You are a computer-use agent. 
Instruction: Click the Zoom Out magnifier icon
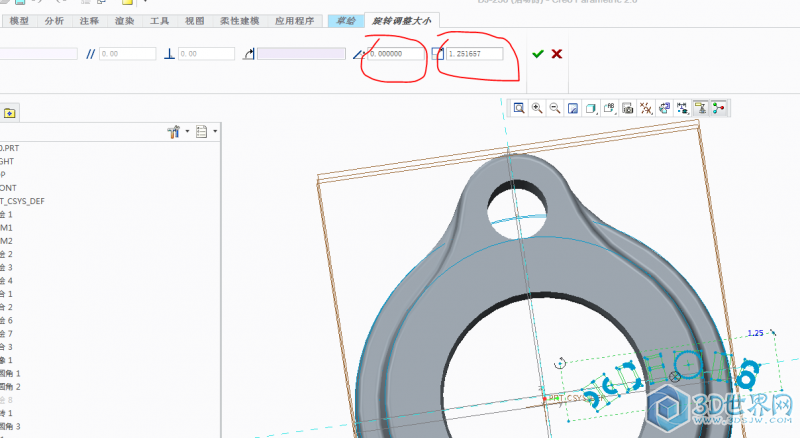pos(555,108)
